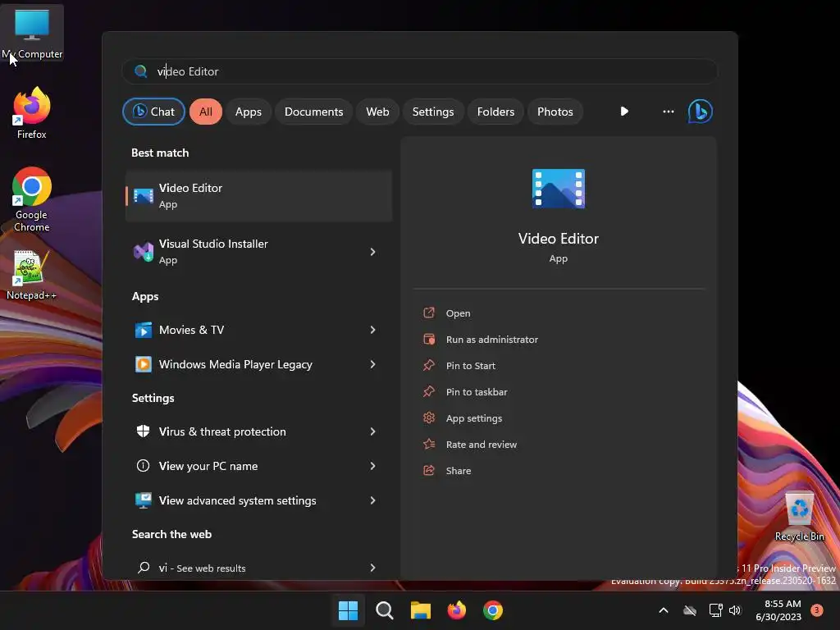Image resolution: width=840 pixels, height=630 pixels.
Task: Click the taskbar Search icon
Action: (385, 610)
